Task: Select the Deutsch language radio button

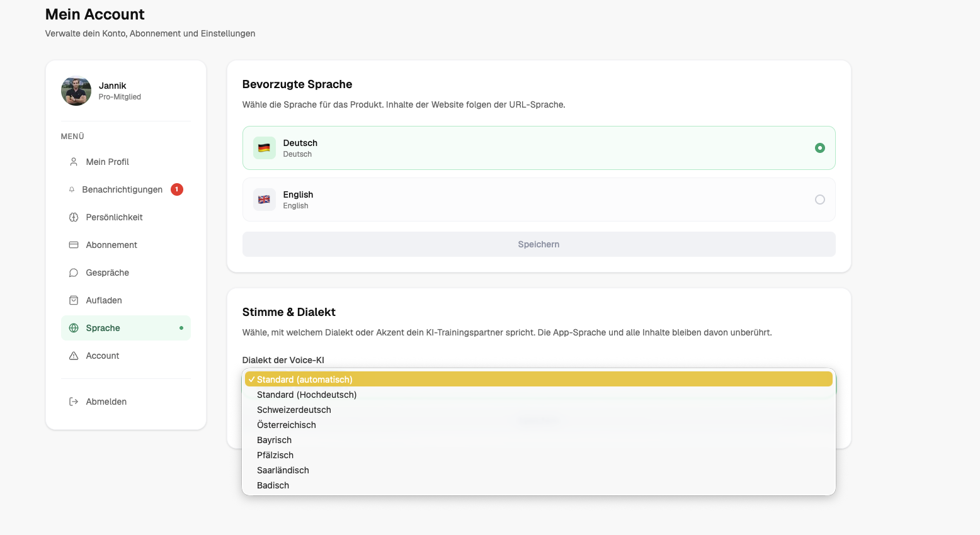Action: coord(819,148)
